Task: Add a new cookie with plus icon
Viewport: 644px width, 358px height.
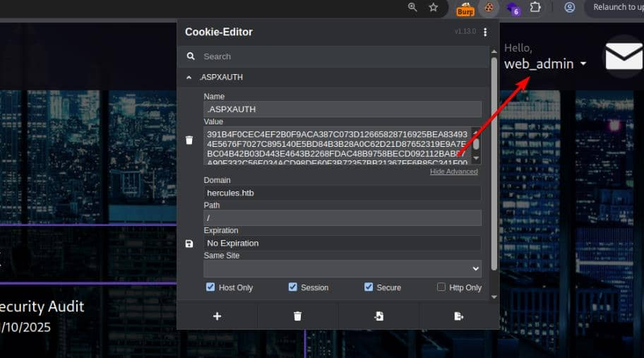Action: [217, 316]
